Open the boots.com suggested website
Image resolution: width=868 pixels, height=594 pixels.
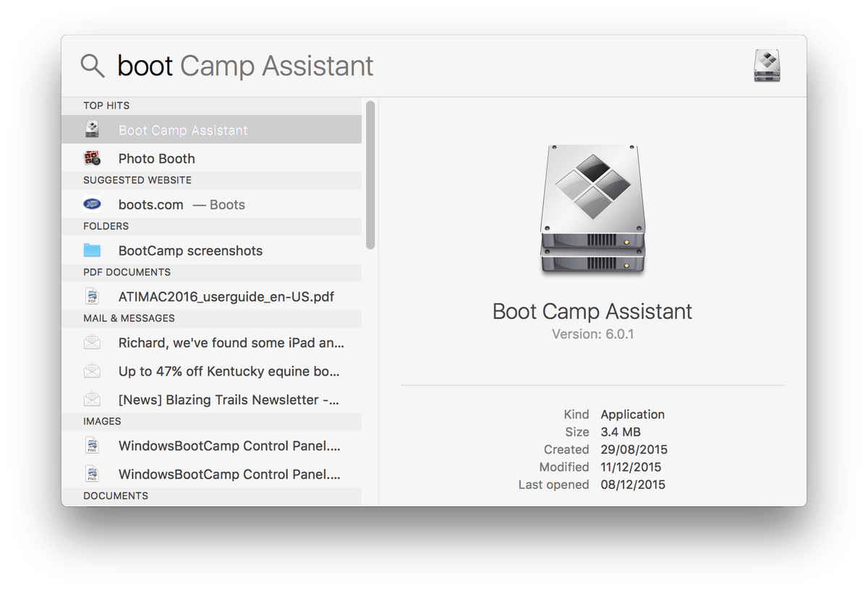click(x=151, y=205)
